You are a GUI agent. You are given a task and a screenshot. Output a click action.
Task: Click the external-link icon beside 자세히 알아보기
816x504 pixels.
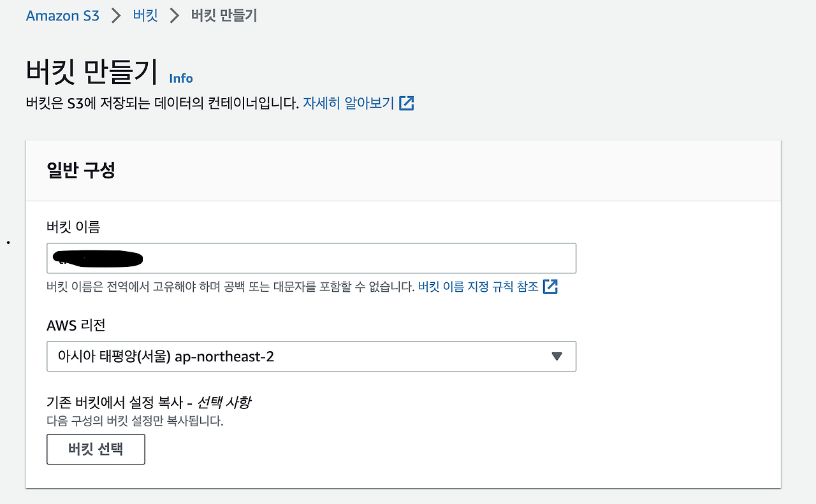[407, 103]
